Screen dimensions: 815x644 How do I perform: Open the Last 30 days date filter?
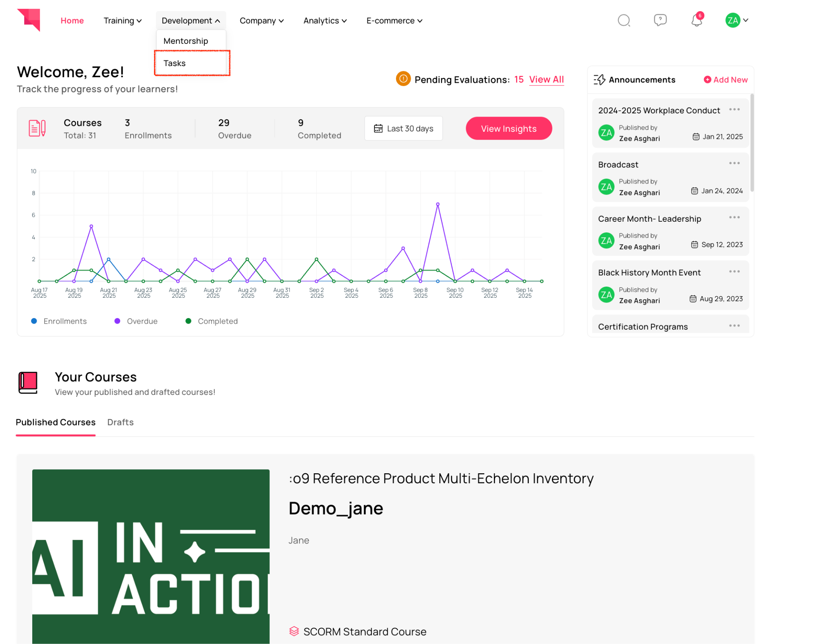(x=403, y=129)
